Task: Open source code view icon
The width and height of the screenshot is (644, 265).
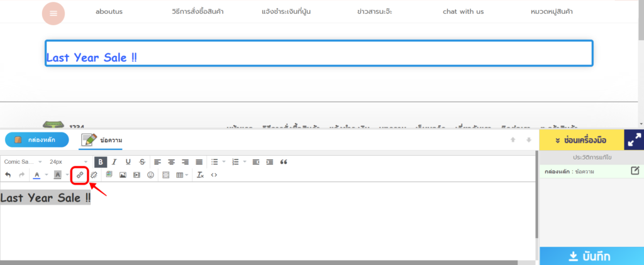Action: (214, 175)
